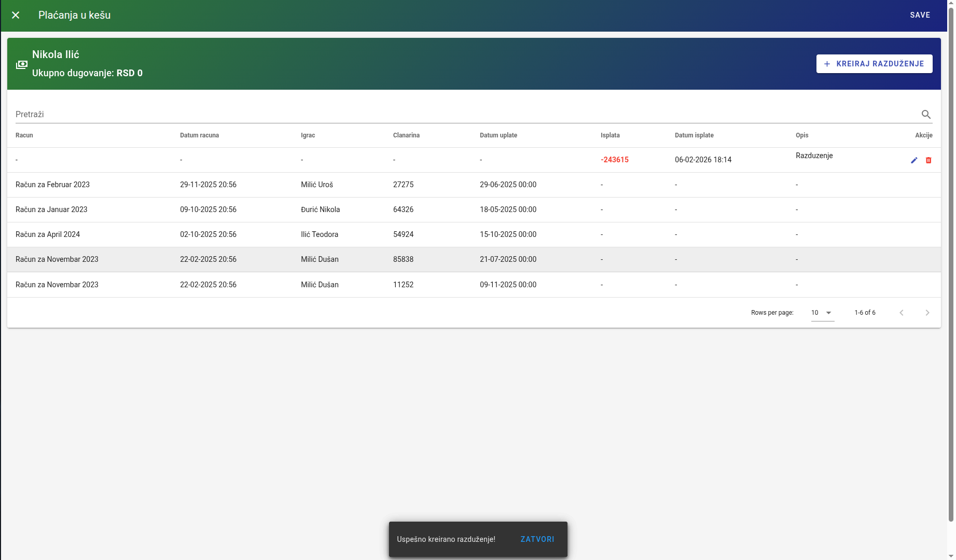Viewport: 956px width, 560px height.
Task: Click the plus icon on Kreiraj razduženje
Action: coord(827,64)
